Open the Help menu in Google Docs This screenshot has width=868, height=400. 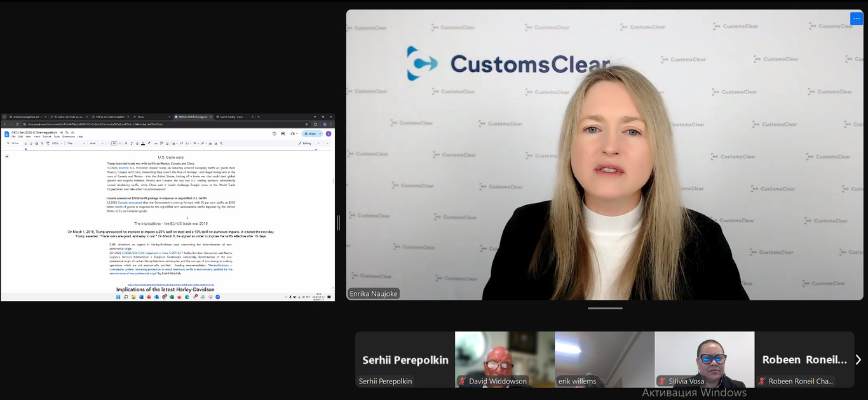[80, 137]
